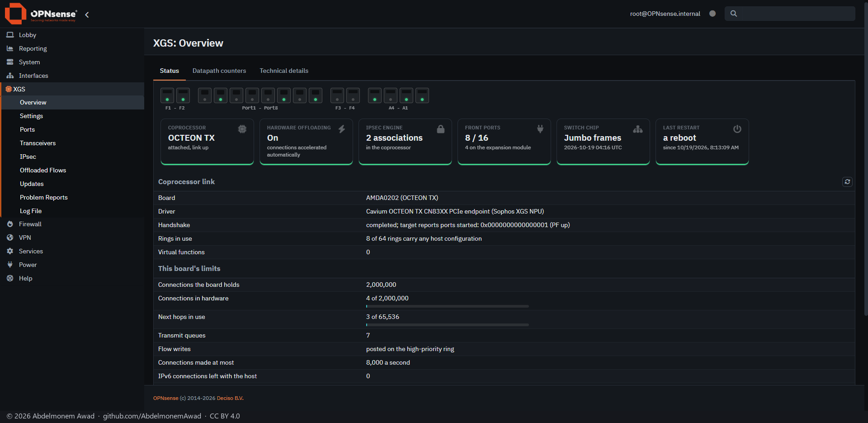Screen dimensions: 868x423
Task: Click the coprocessor chip icon on the OCTEON TX card
Action: [242, 129]
